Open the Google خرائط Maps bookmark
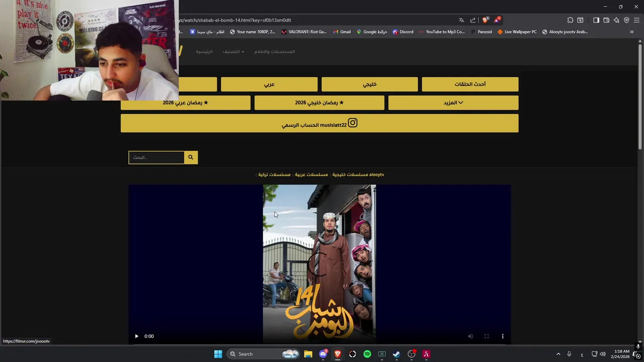Image resolution: width=644 pixels, height=362 pixels. click(372, 32)
